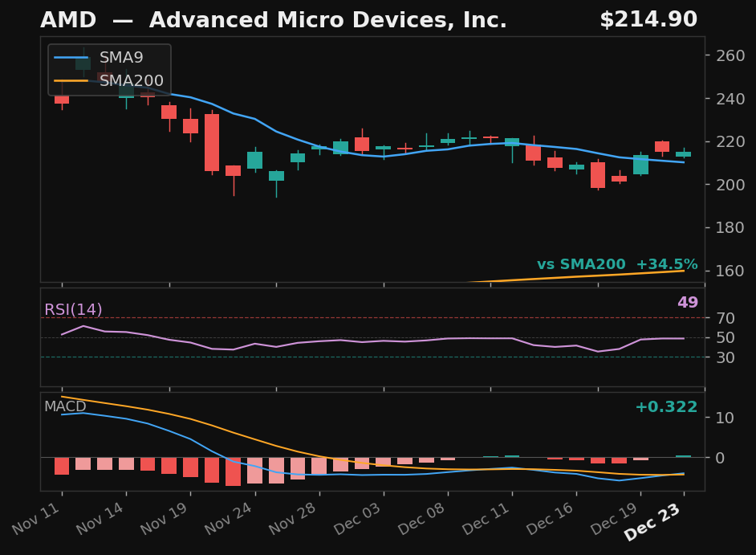Click the last green candlestick on Dec 23

[x=683, y=154]
